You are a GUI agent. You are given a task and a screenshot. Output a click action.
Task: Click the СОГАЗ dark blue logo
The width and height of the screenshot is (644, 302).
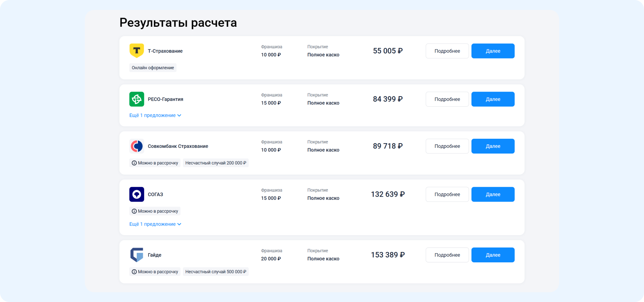coord(137,194)
